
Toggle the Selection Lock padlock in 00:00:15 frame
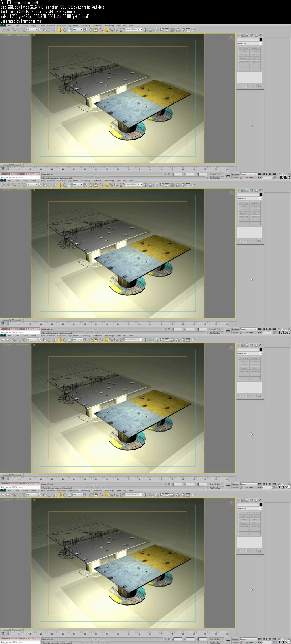point(165,174)
